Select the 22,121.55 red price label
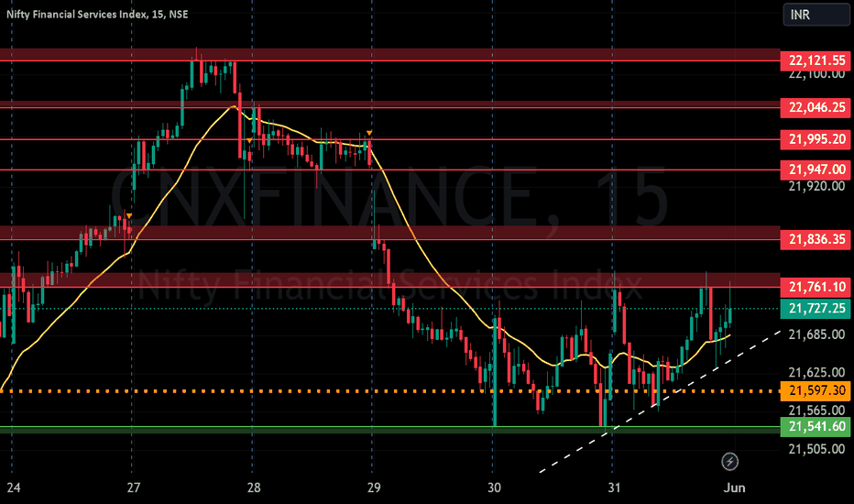This screenshot has width=854, height=504. (x=816, y=60)
